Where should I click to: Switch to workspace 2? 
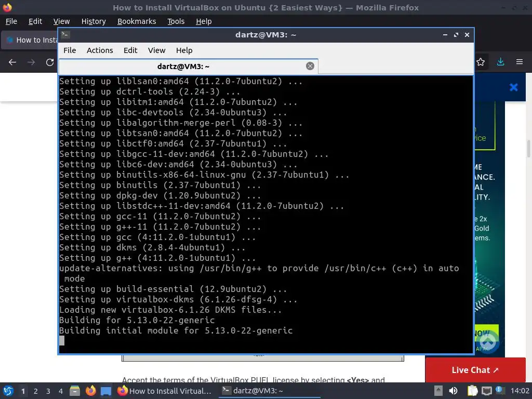35,391
